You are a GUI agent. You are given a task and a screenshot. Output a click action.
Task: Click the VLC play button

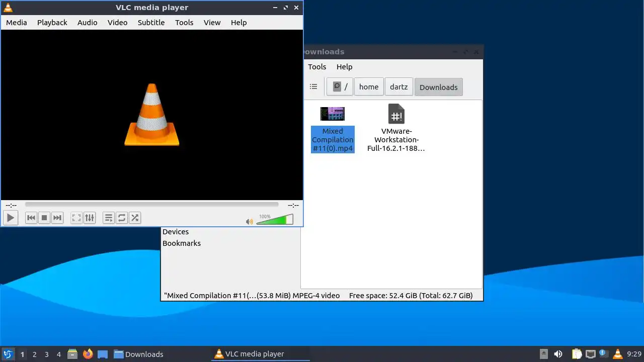[10, 218]
